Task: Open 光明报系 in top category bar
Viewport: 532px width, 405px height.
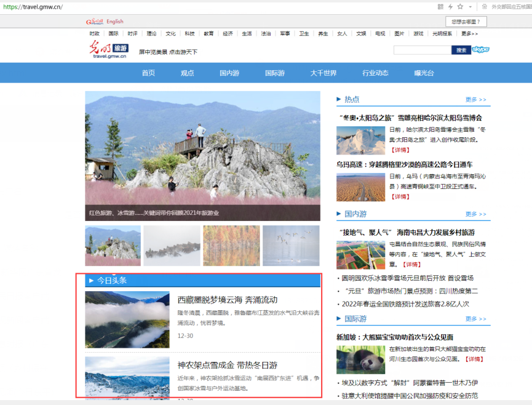Action: (442, 34)
